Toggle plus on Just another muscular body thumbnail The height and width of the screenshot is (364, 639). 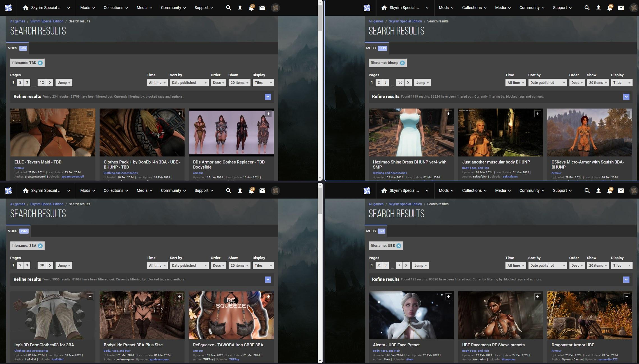pos(537,114)
